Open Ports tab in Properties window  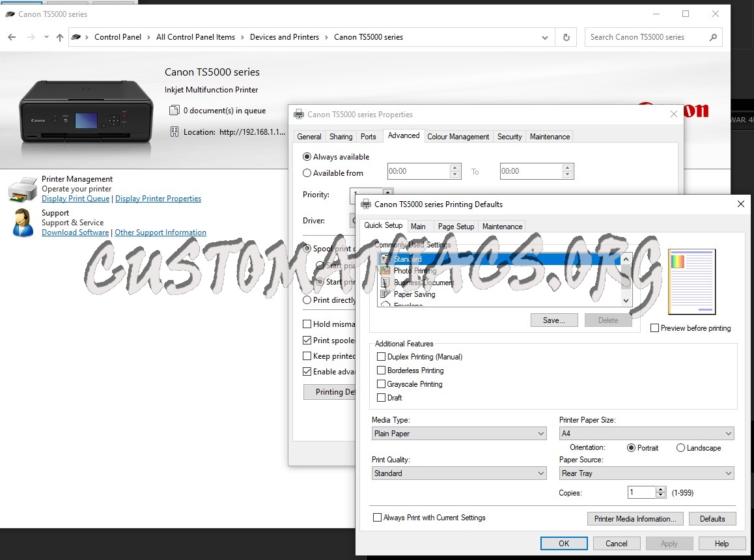[x=369, y=137]
